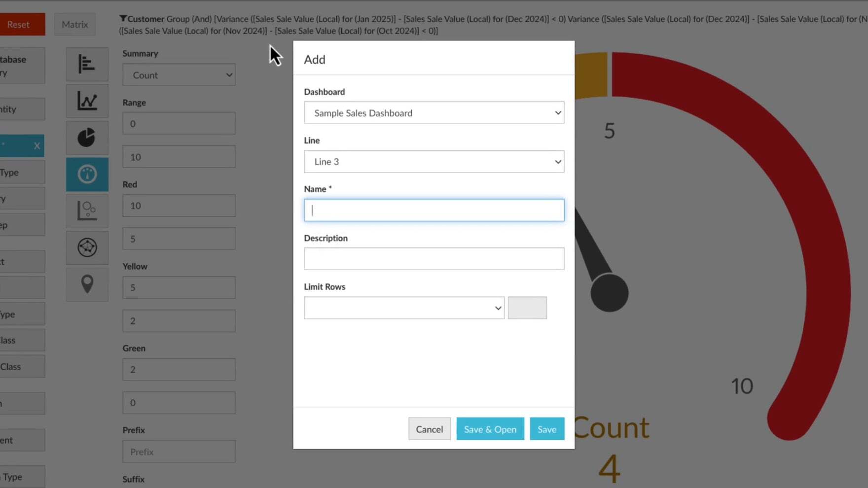The height and width of the screenshot is (488, 868).
Task: Click the Range minimum field showing 0
Action: click(179, 123)
